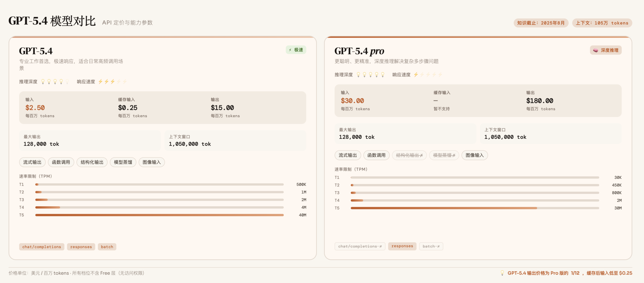Expand the 知识截止：2025年8月 badge
The image size is (644, 283).
click(x=541, y=23)
